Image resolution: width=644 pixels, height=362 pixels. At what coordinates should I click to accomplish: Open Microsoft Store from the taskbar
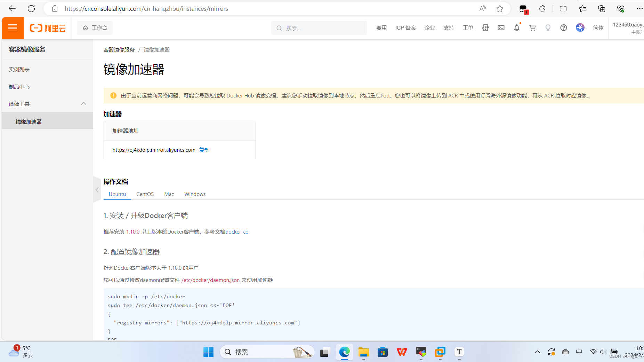click(383, 352)
